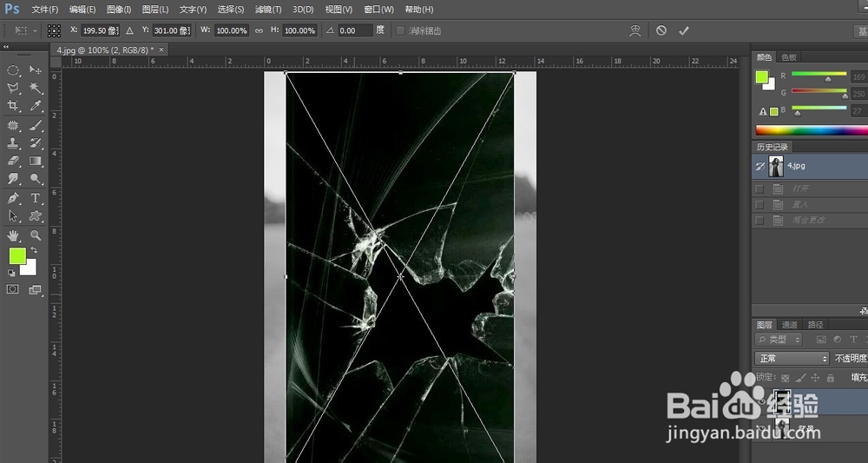The height and width of the screenshot is (463, 868).
Task: Click the rotation angle input field
Action: [x=355, y=30]
